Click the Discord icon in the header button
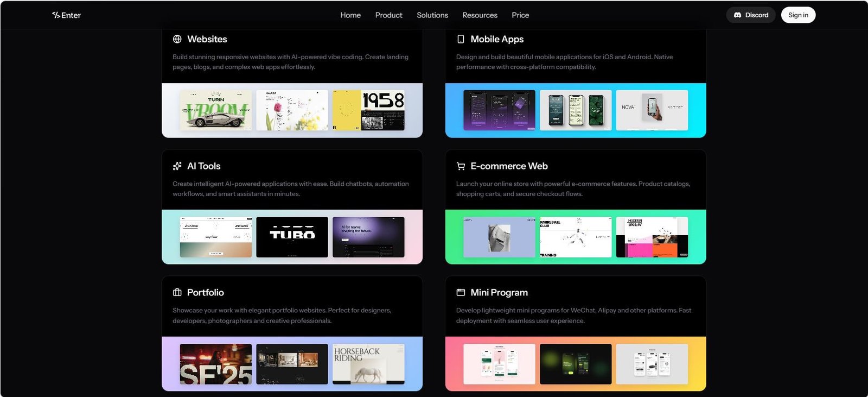The width and height of the screenshot is (868, 397). click(x=737, y=15)
